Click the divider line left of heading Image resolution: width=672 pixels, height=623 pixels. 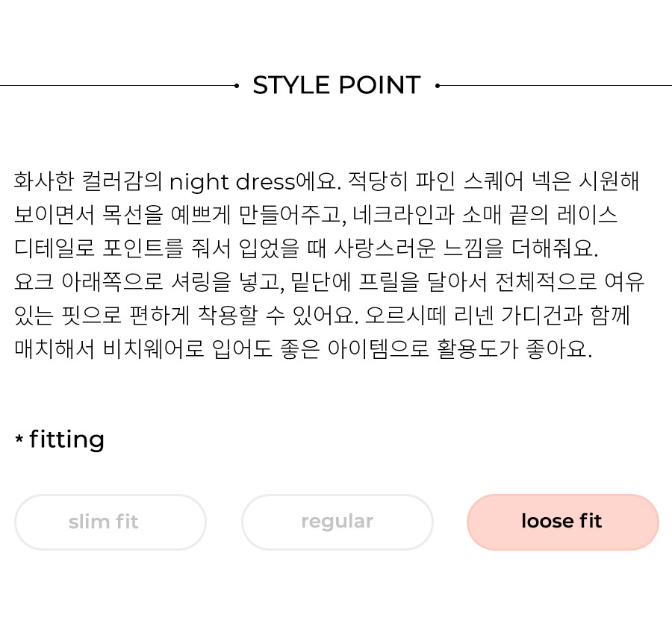coord(117,86)
